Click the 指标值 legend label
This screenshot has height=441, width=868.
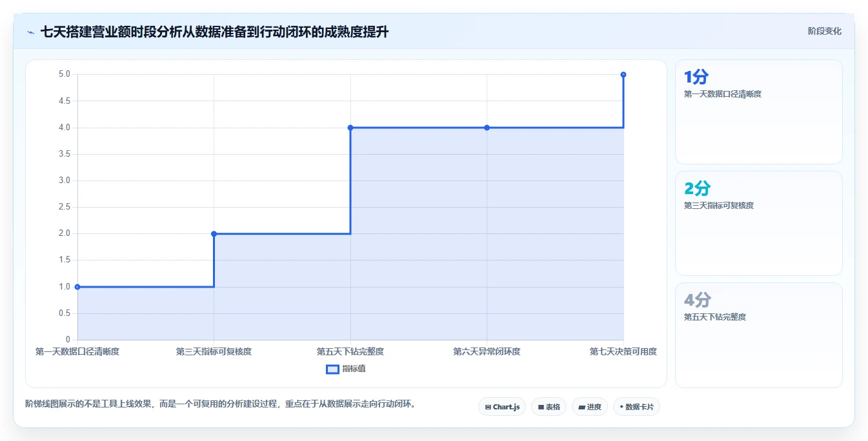(x=354, y=369)
